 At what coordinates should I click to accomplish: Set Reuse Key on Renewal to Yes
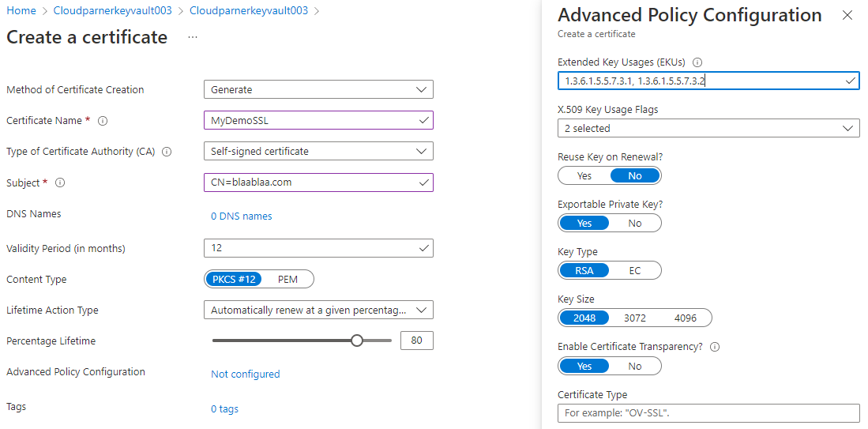point(584,175)
